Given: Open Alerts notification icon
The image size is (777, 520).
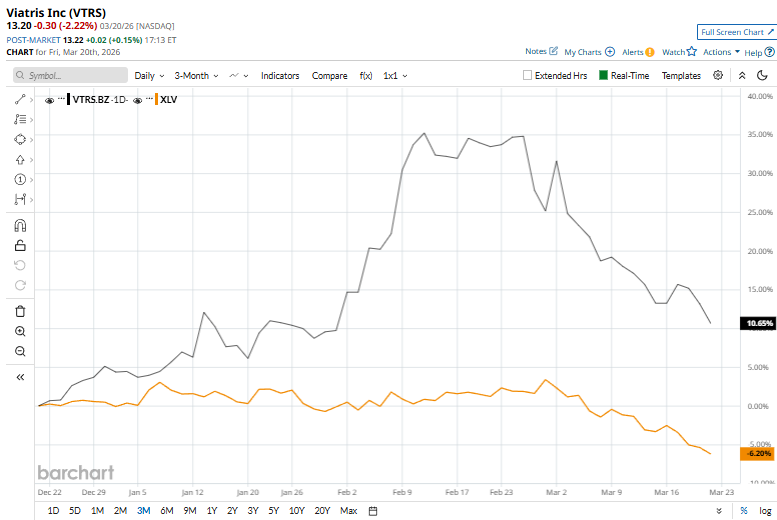Looking at the screenshot, I should 650,52.
